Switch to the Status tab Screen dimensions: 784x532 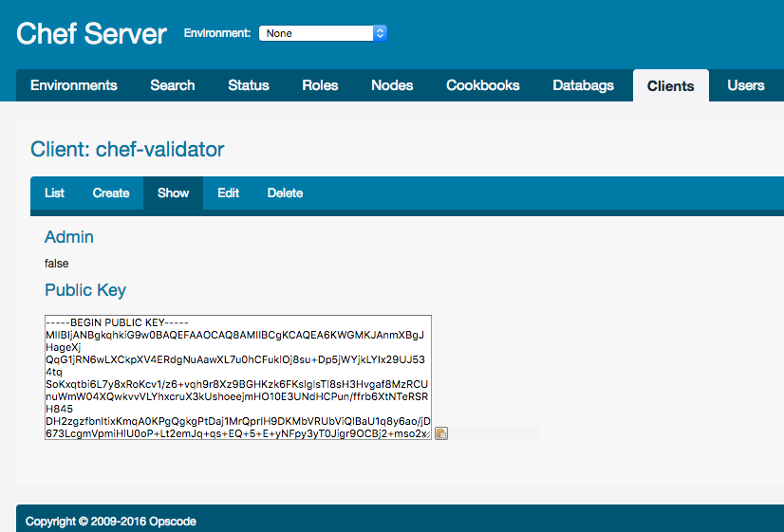click(249, 85)
